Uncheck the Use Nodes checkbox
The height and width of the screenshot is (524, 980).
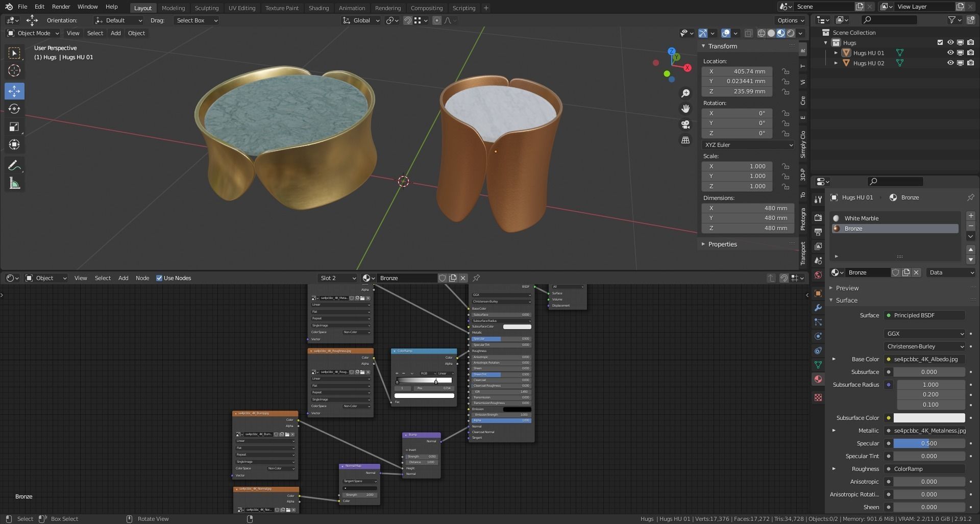click(x=159, y=278)
